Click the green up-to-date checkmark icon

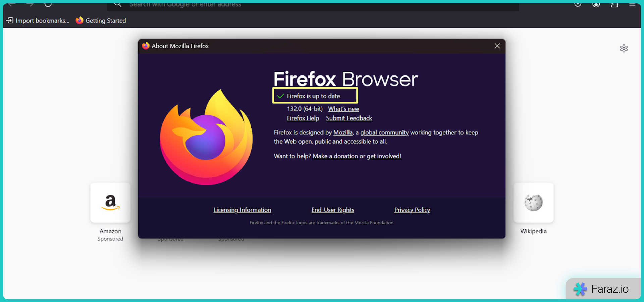click(281, 96)
